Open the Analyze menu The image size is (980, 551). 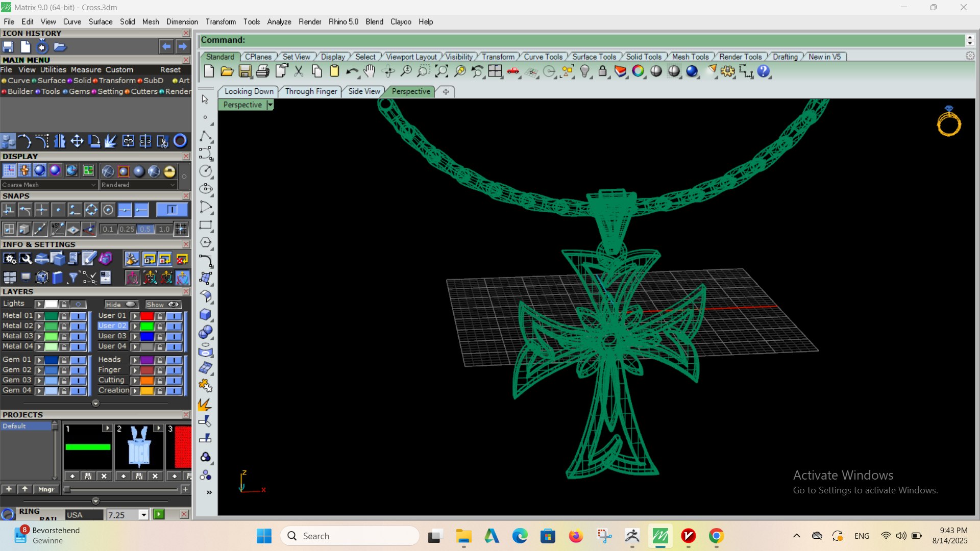pyautogui.click(x=279, y=21)
